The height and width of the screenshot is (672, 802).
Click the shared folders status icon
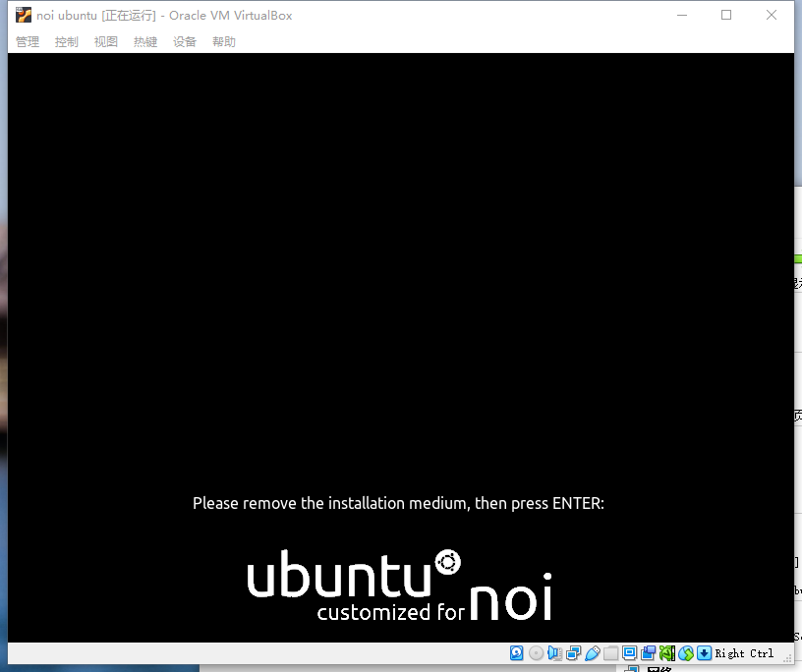click(x=611, y=653)
